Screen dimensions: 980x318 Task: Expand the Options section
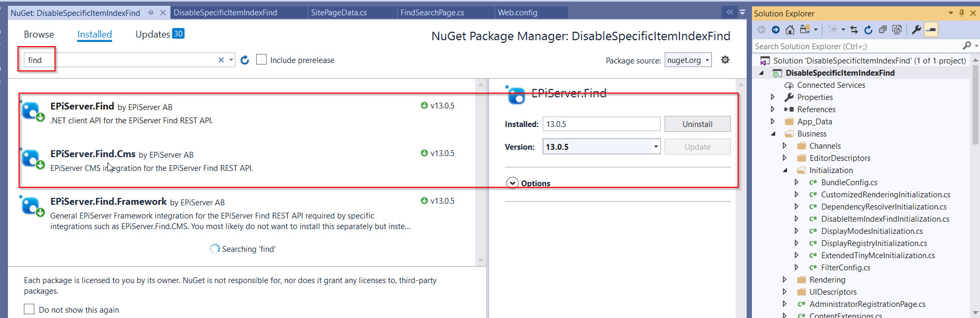pyautogui.click(x=512, y=183)
